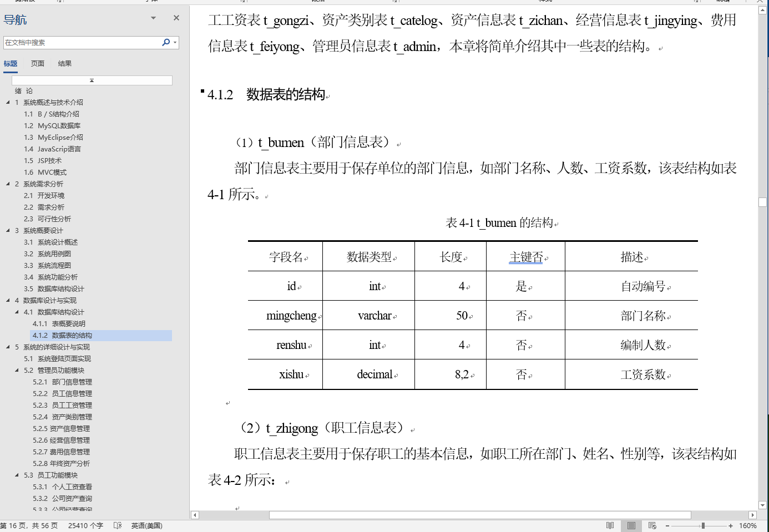The height and width of the screenshot is (532, 769).
Task: Click the zoom increase plus button
Action: point(731,525)
